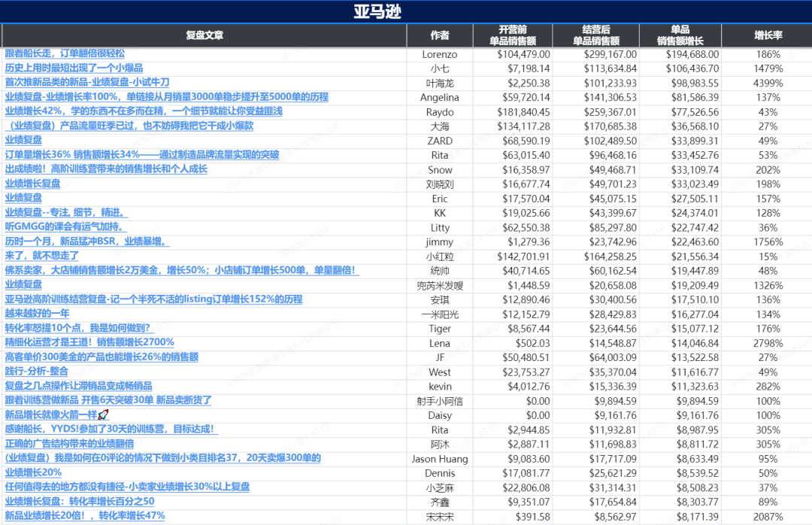Open article 历史上用时最短出现了一个小爆品
Viewport: 812px width, 525px height.
74,68
